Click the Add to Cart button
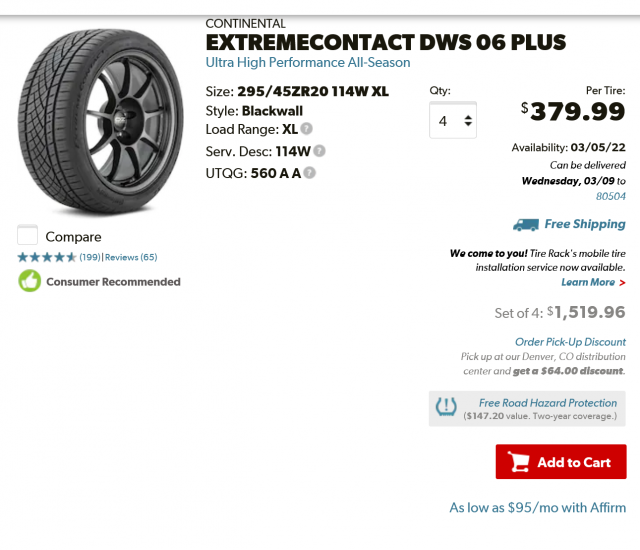Viewport: 640px width, 550px height. click(561, 462)
